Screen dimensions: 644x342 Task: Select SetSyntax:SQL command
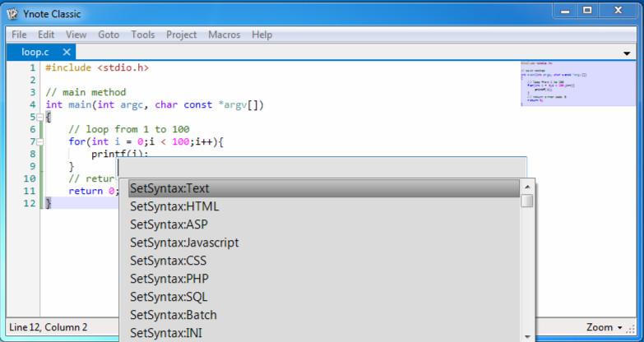point(323,297)
